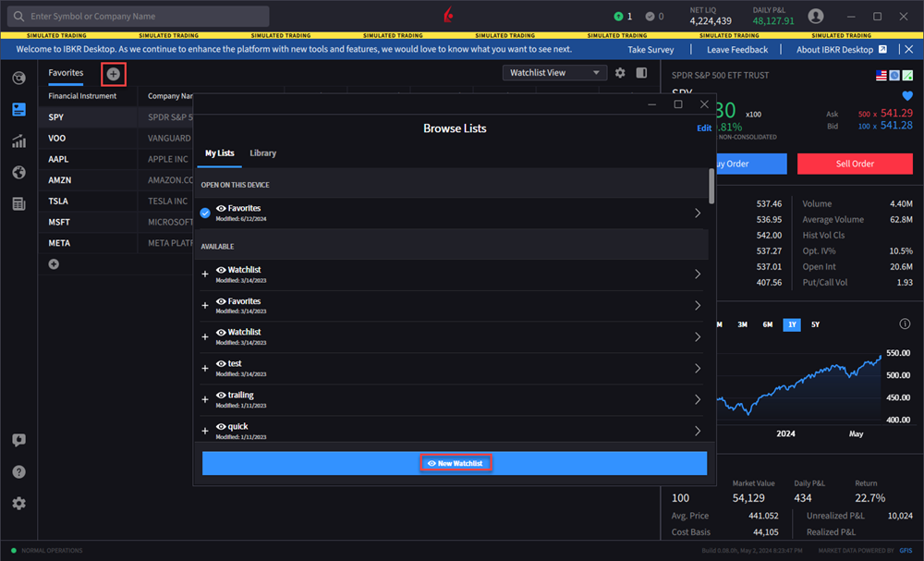Open the news sheet sidebar icon
The width and height of the screenshot is (924, 561).
(x=18, y=204)
